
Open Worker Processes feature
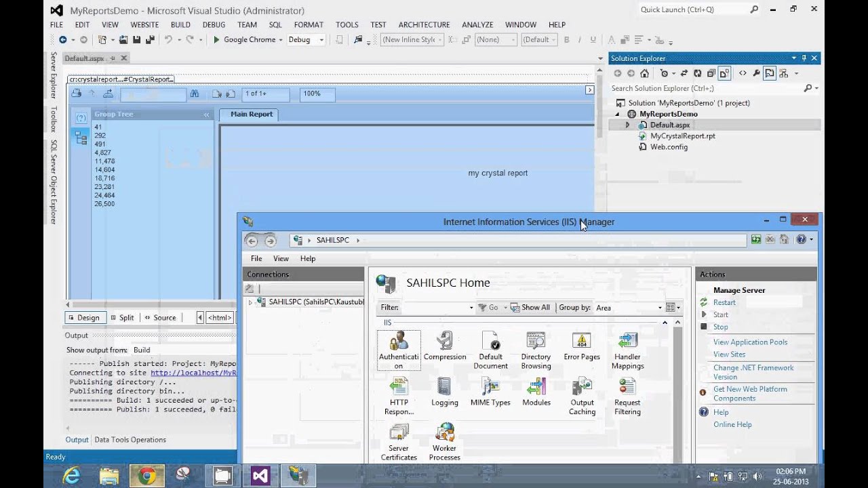(x=445, y=442)
